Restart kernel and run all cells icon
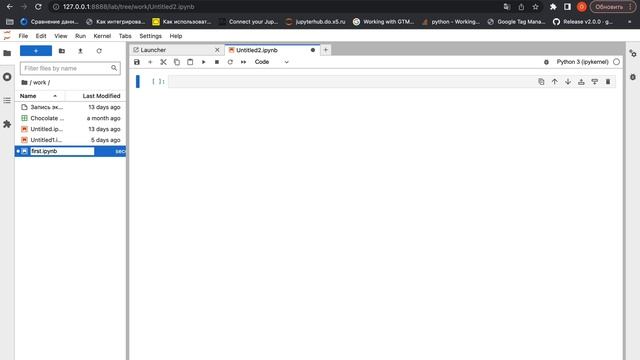This screenshot has height=360, width=640. point(243,62)
